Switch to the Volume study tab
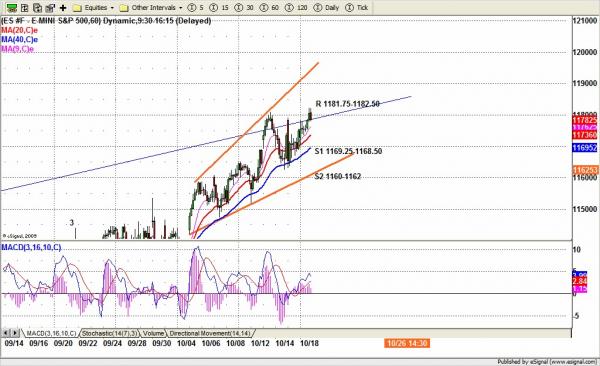600x366 pixels. (153, 333)
